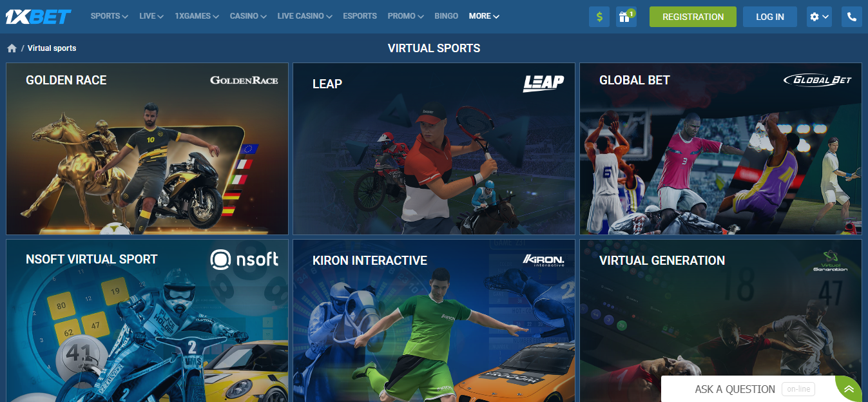
Task: Click the Log In button
Action: 770,17
